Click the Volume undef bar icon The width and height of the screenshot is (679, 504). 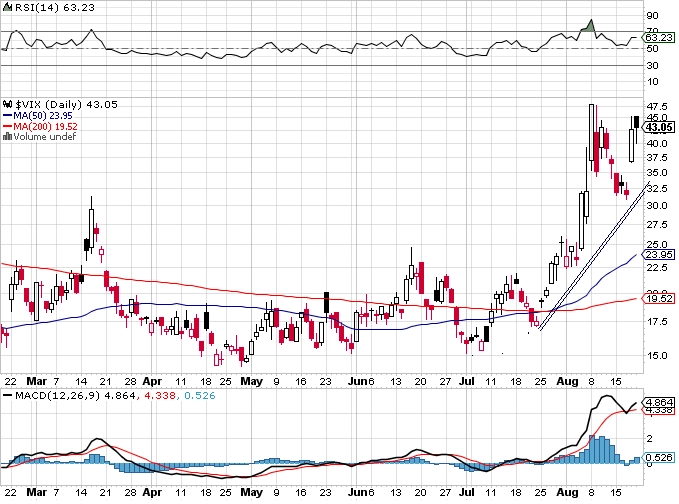(x=7, y=136)
